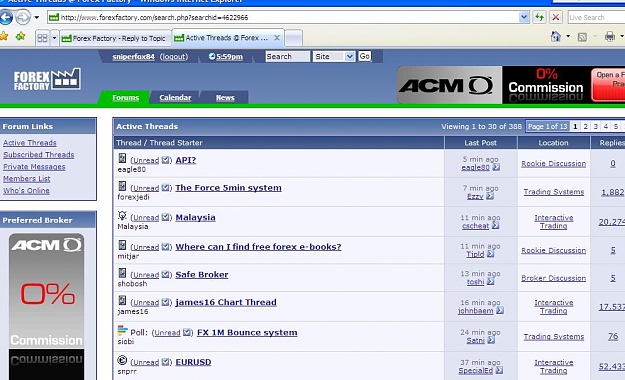Go to last post arrow next to SpecialEd
Screen dimensions: 625x380
pyautogui.click(x=499, y=370)
